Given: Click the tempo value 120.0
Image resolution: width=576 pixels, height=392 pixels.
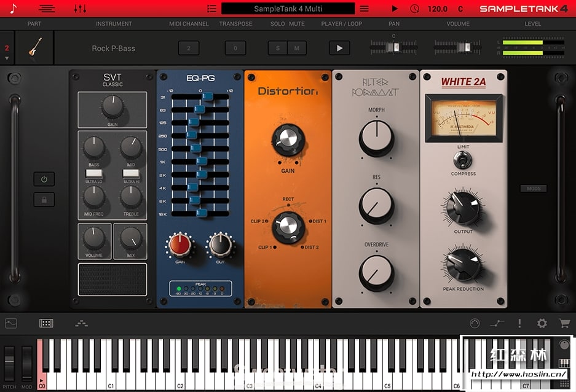Looking at the screenshot, I should click(x=437, y=9).
